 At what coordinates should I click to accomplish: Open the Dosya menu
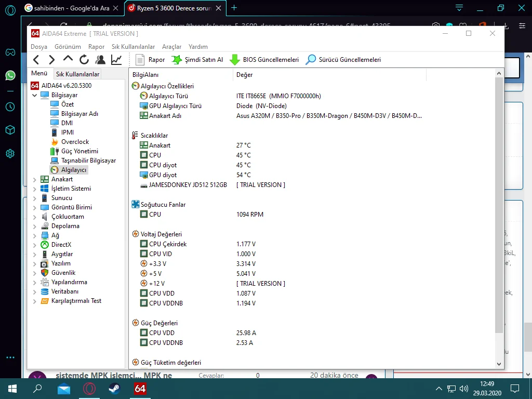tap(38, 46)
